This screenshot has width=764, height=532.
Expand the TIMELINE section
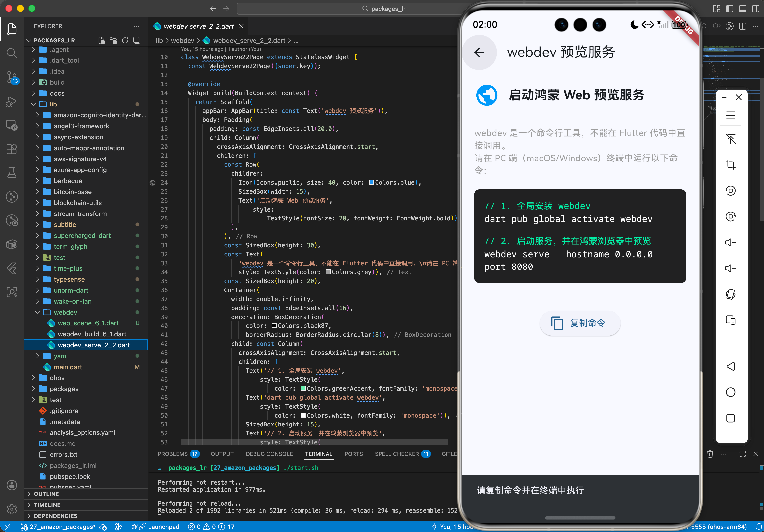click(86, 505)
